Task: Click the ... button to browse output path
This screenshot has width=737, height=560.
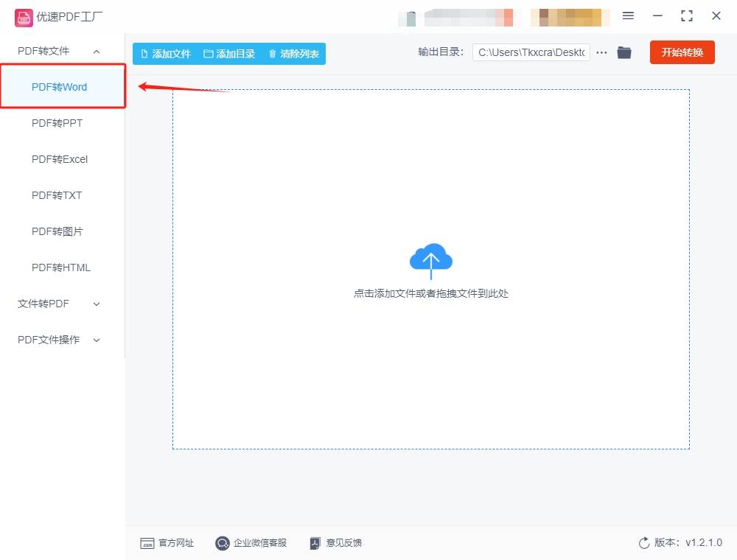Action: click(x=601, y=52)
